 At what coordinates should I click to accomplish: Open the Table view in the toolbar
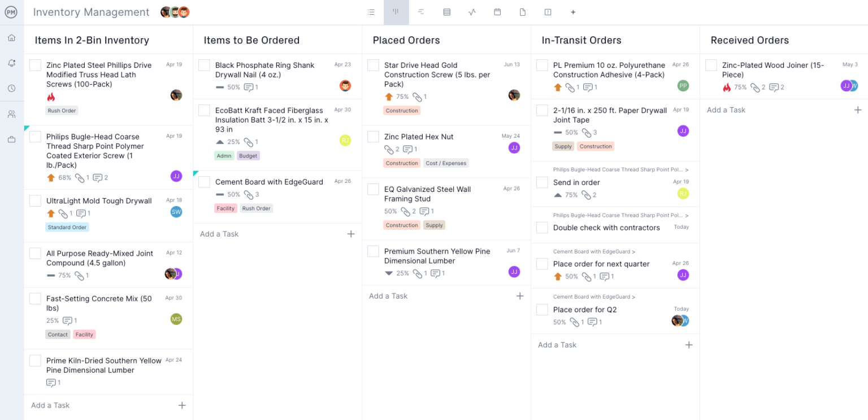click(x=446, y=12)
